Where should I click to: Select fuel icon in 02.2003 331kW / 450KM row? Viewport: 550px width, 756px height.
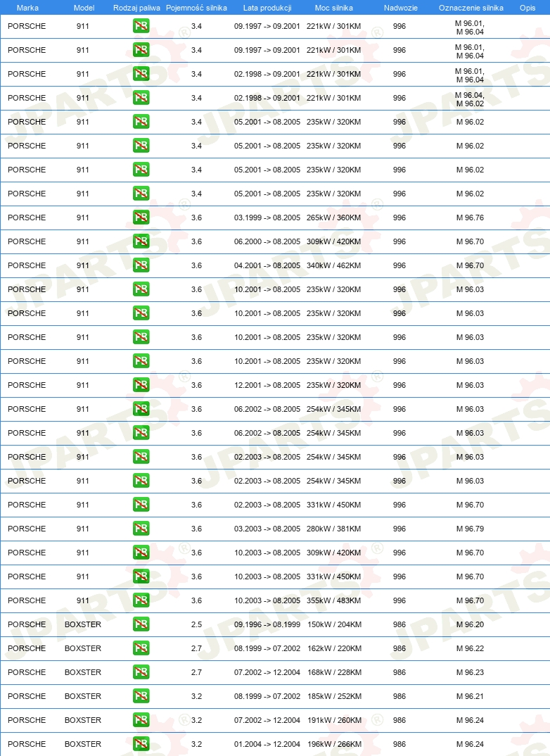point(141,505)
